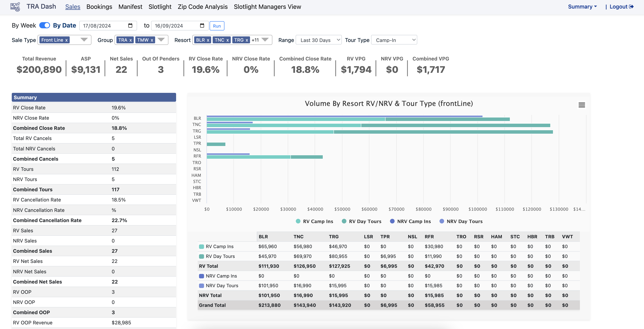The height and width of the screenshot is (329, 644).
Task: Click RV Day Tours color swatch in table
Action: pos(201,256)
